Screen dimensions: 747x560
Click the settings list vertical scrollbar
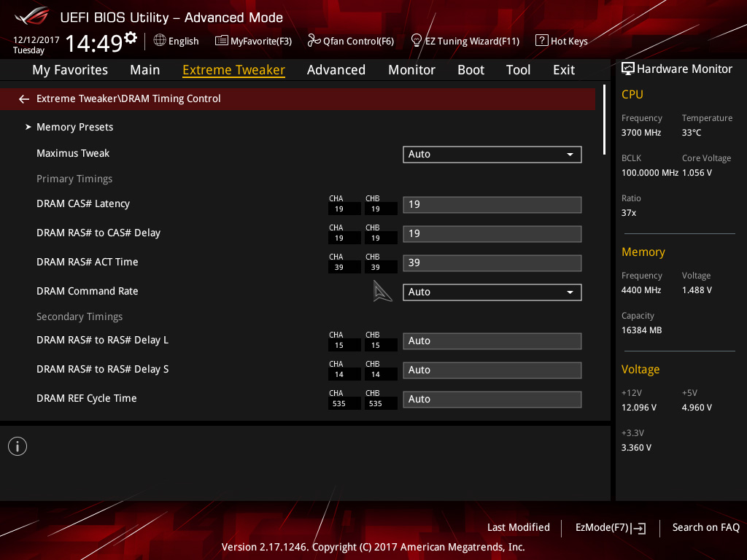point(604,120)
